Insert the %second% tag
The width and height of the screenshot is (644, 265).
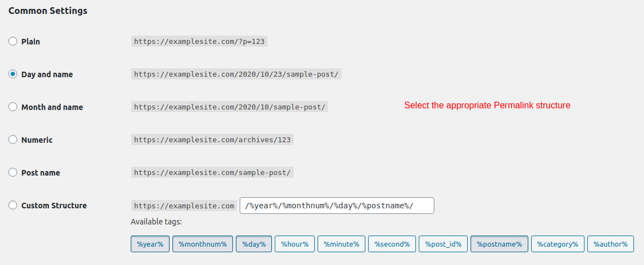(x=392, y=244)
